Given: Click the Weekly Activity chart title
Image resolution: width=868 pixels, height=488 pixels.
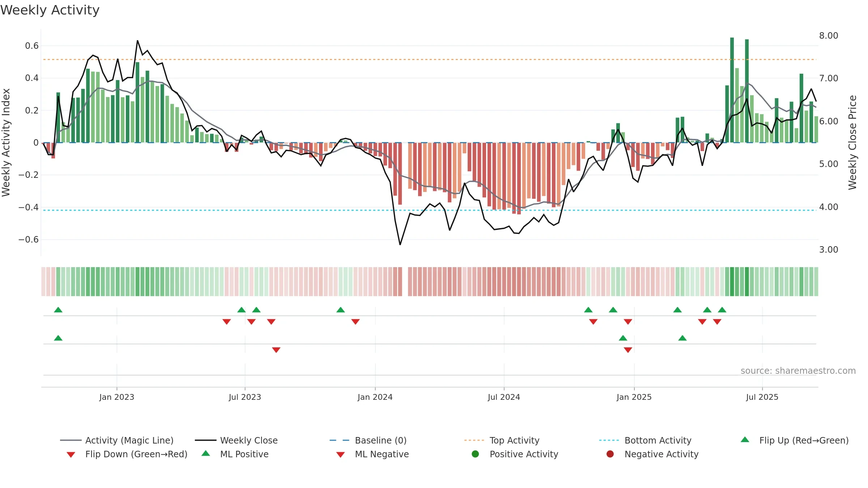Looking at the screenshot, I should [50, 10].
